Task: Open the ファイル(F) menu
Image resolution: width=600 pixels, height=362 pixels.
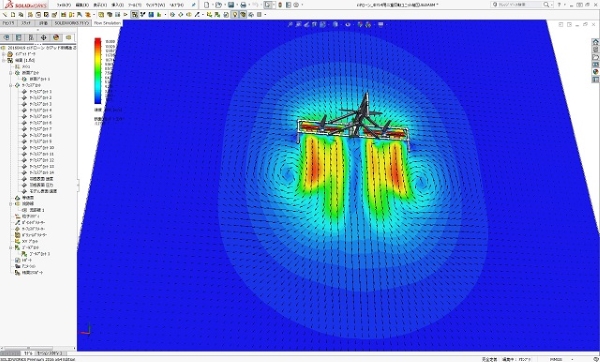Action: (x=64, y=5)
